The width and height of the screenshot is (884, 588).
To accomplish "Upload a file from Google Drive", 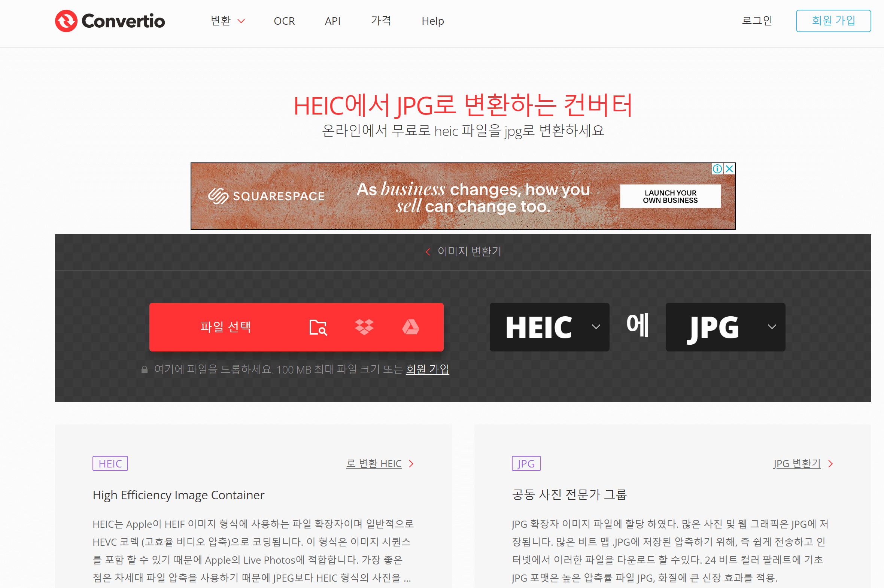I will point(411,327).
